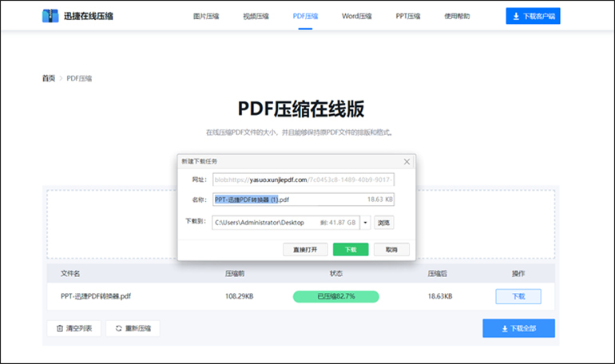The width and height of the screenshot is (615, 364).
Task: Select the PPT-迅捷PDF转换器.pdf file name
Action: point(96,296)
